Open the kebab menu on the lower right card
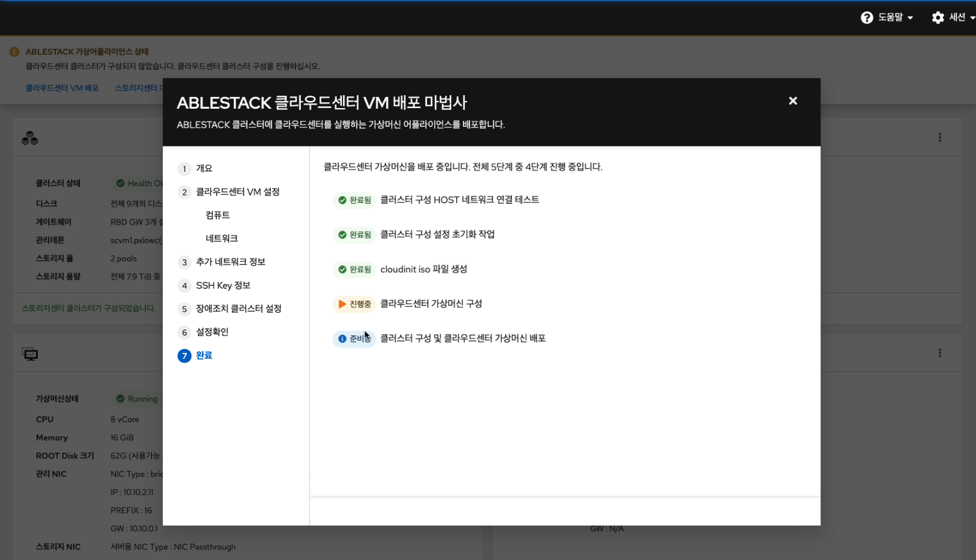This screenshot has height=560, width=976. coord(940,353)
